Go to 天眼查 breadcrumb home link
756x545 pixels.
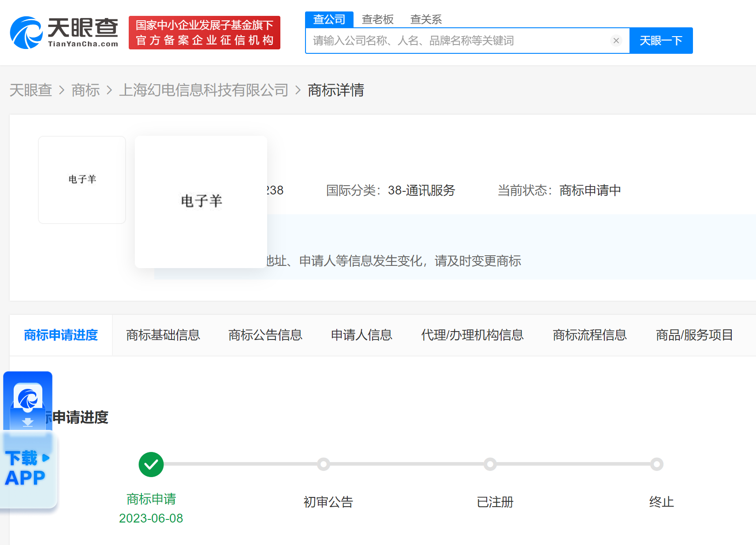coord(31,90)
